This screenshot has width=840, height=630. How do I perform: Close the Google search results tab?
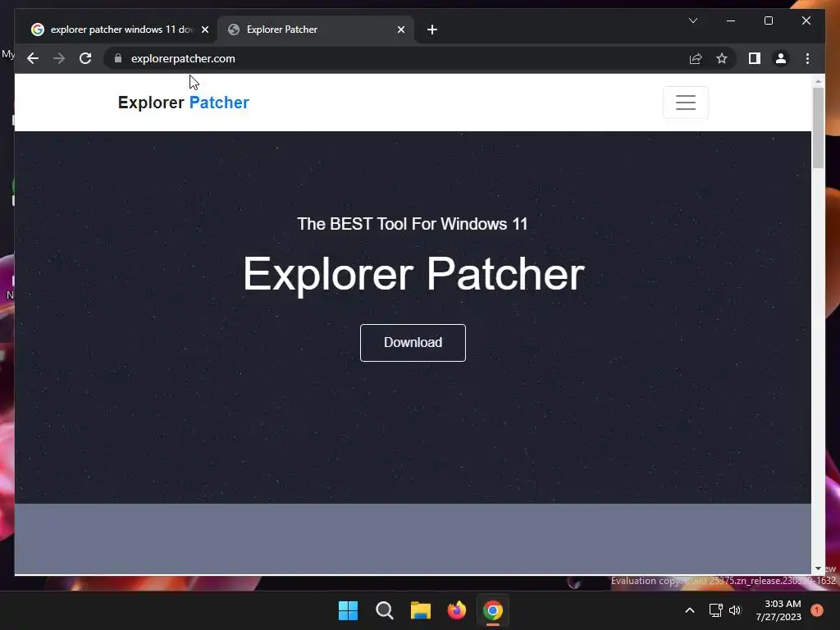click(x=204, y=30)
